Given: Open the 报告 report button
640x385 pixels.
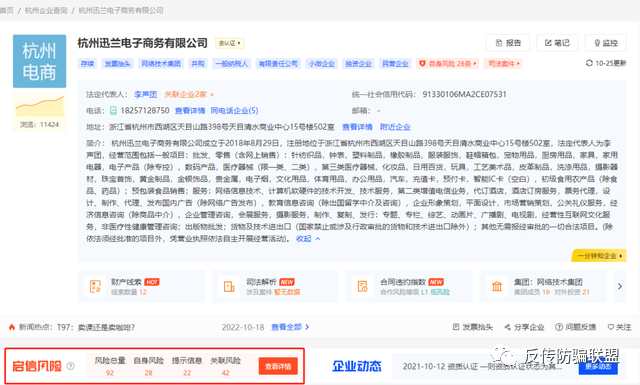Looking at the screenshot, I should pyautogui.click(x=508, y=43).
